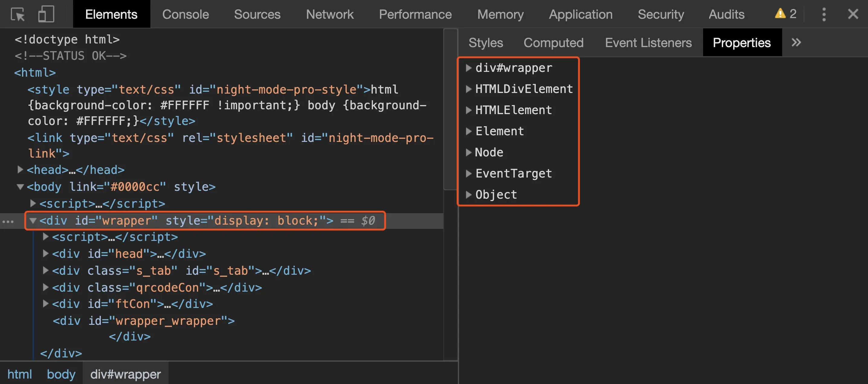Switch to the Styles sidebar tab
The image size is (868, 384).
click(x=485, y=43)
